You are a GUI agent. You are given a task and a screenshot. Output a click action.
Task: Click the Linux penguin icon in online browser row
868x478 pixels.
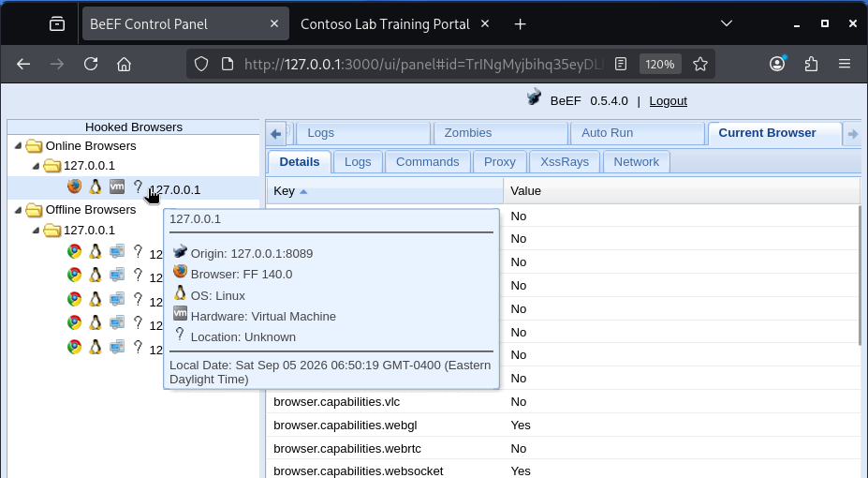click(x=96, y=187)
